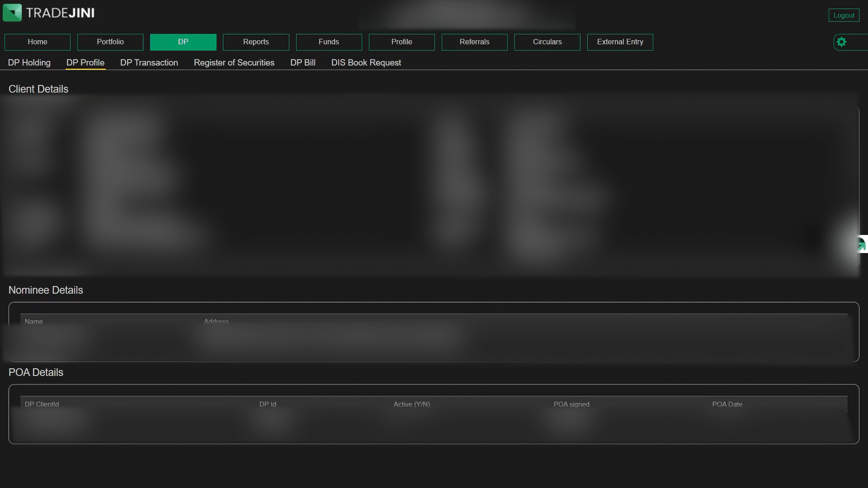
Task: Go to Referrals page
Action: tap(474, 42)
